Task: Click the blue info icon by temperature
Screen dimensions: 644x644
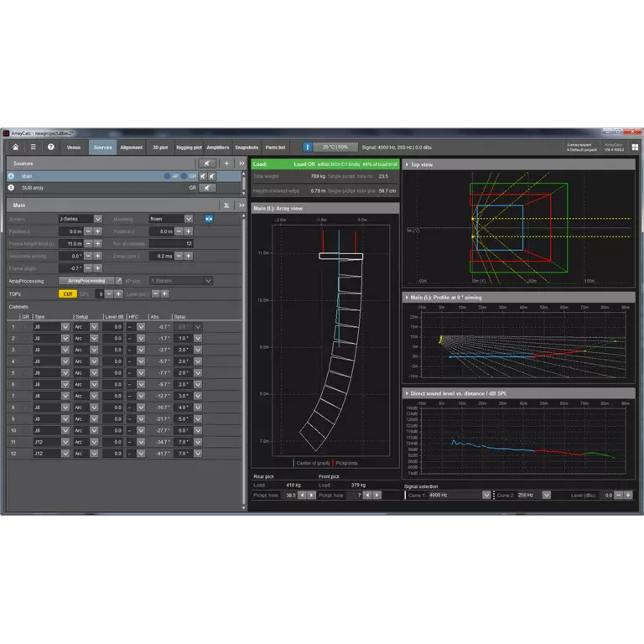Action: click(x=307, y=147)
